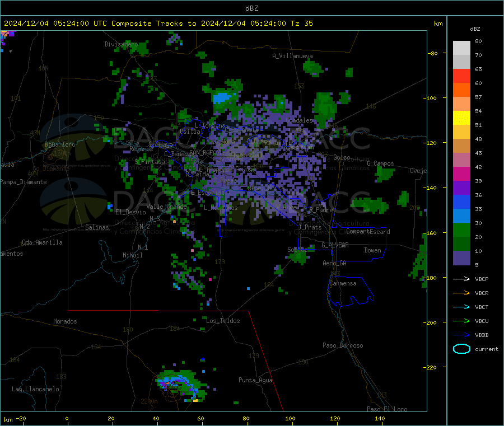Click the 'Carmensa' map label

[x=343, y=283]
